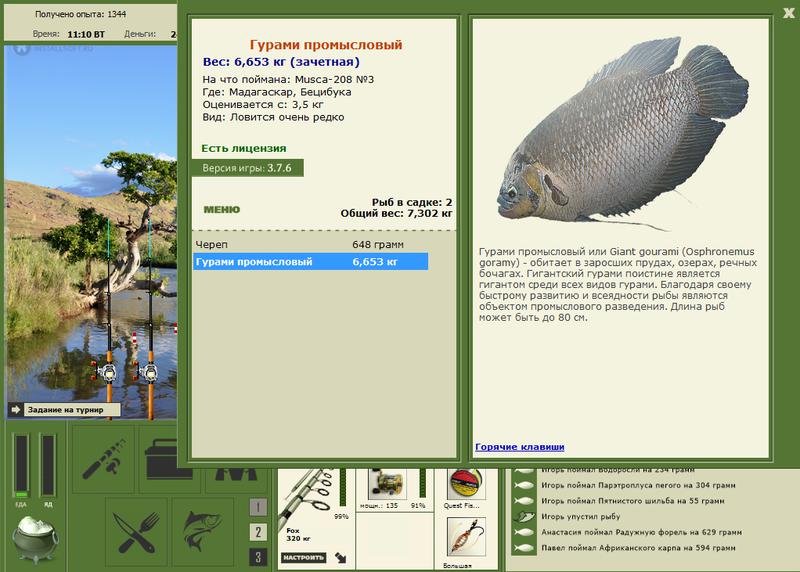The height and width of the screenshot is (572, 800).
Task: Open the crossed knife and fork icon
Action: [x=136, y=533]
